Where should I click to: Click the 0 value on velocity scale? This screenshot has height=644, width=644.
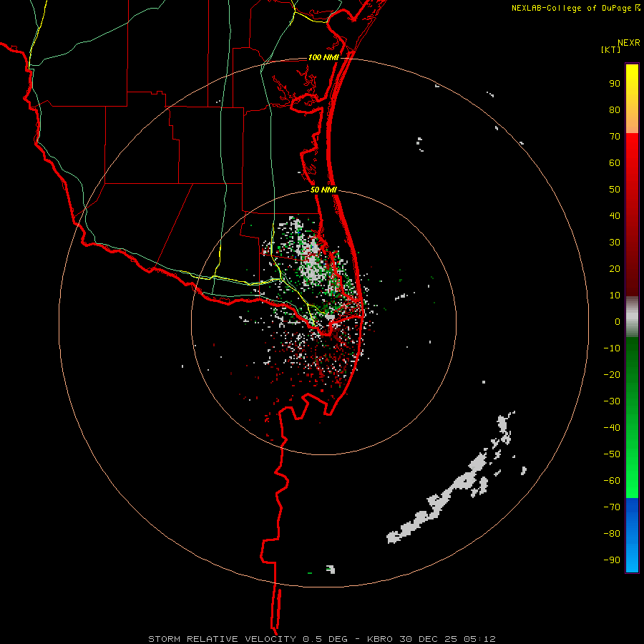pyautogui.click(x=618, y=321)
